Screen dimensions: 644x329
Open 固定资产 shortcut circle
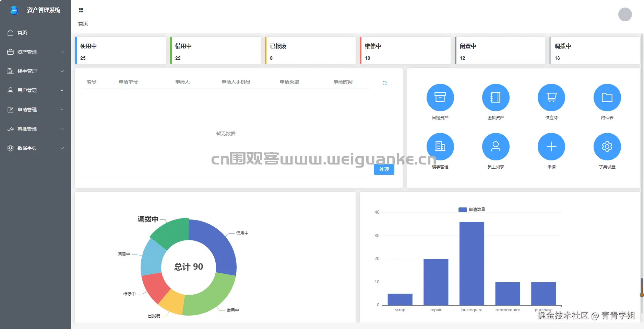pos(440,98)
